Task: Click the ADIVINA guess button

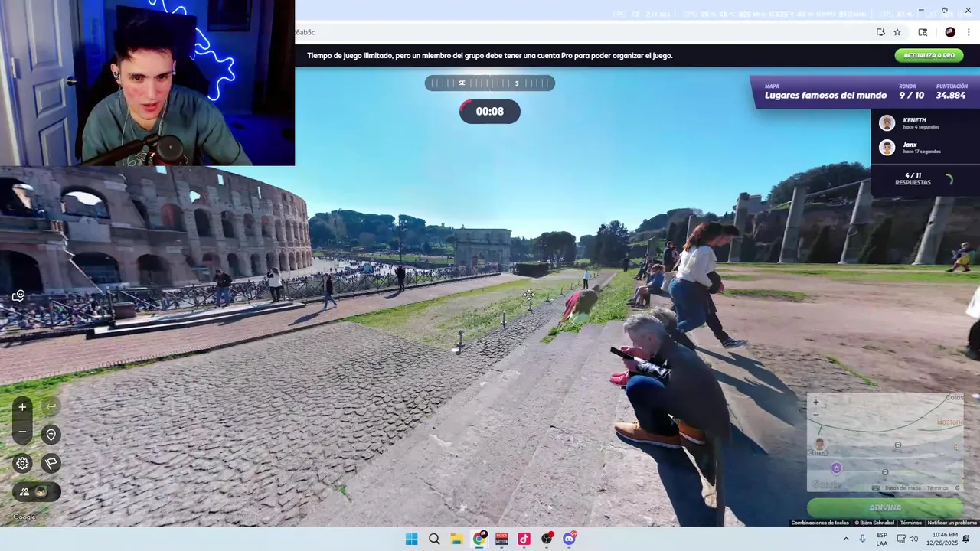Action: (885, 507)
